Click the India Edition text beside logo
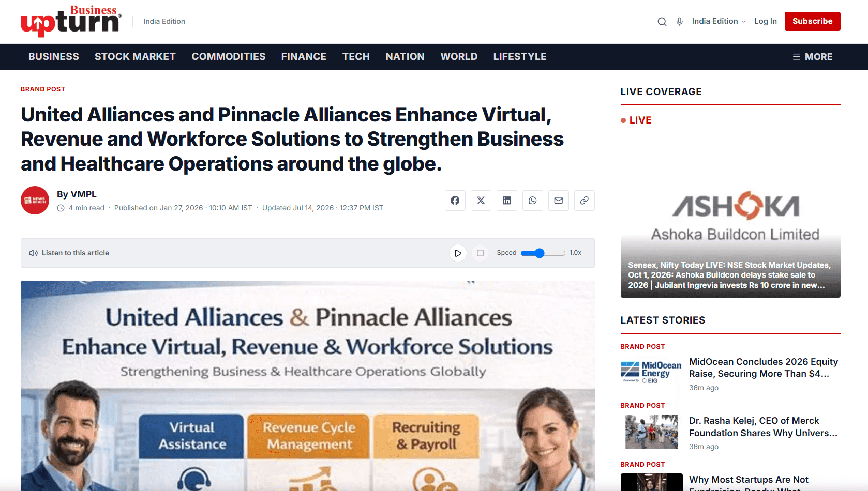The image size is (868, 491). [164, 21]
